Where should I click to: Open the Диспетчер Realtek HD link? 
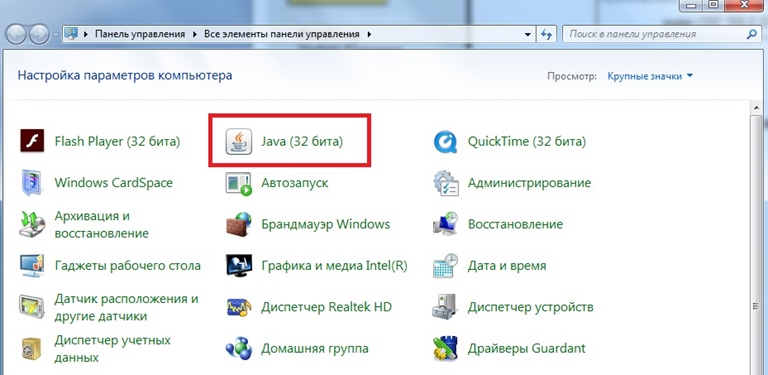coord(326,307)
